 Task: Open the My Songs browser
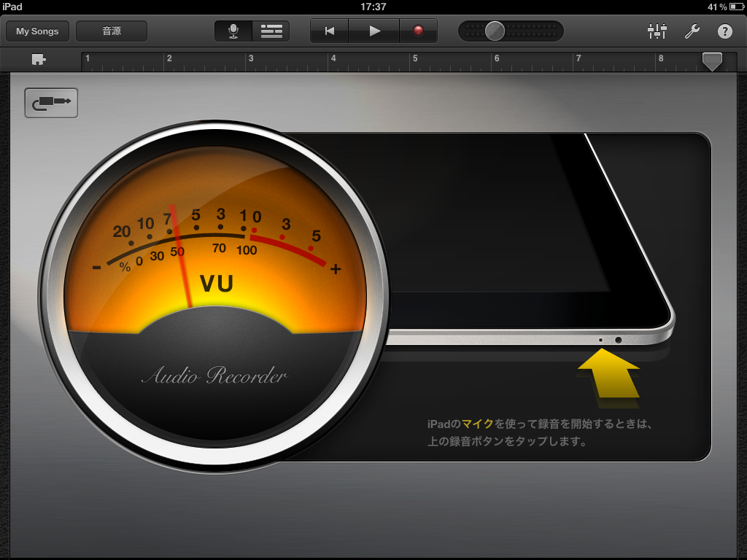click(x=38, y=31)
